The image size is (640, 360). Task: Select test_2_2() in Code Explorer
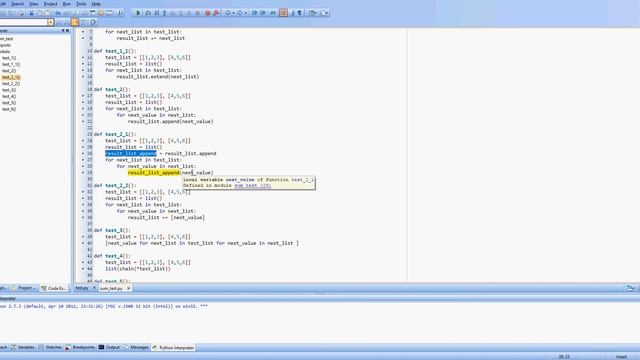pos(11,84)
